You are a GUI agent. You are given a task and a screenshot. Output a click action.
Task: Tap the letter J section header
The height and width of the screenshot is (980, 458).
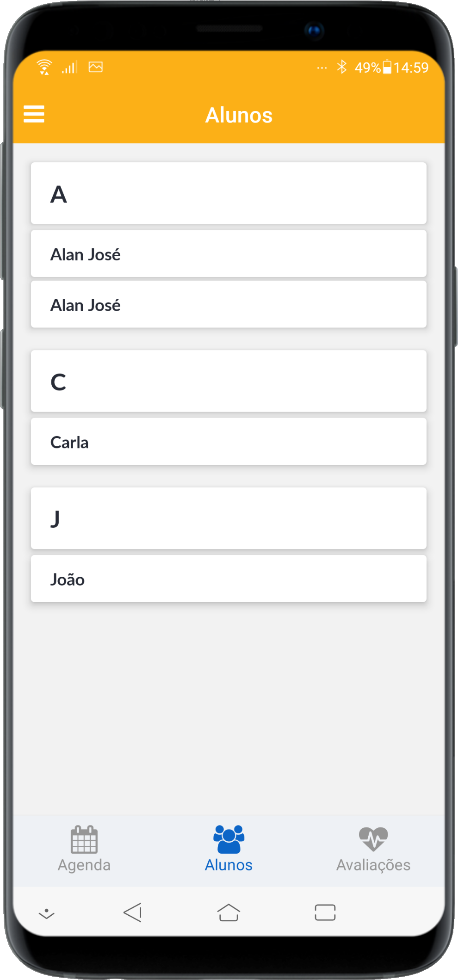[x=229, y=518]
